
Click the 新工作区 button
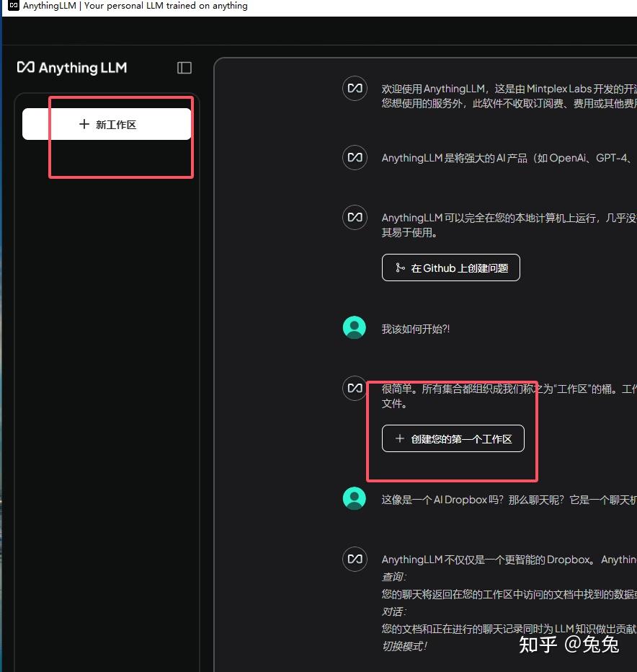point(106,124)
